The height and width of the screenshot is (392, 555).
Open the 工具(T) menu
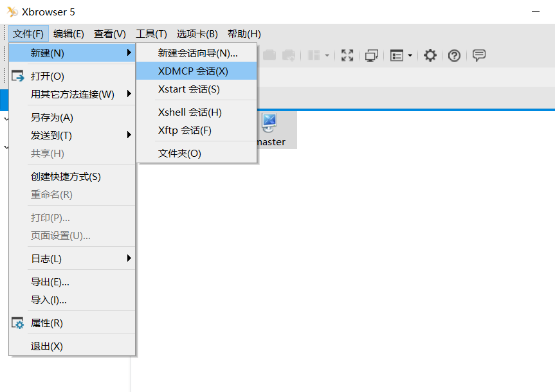point(150,33)
